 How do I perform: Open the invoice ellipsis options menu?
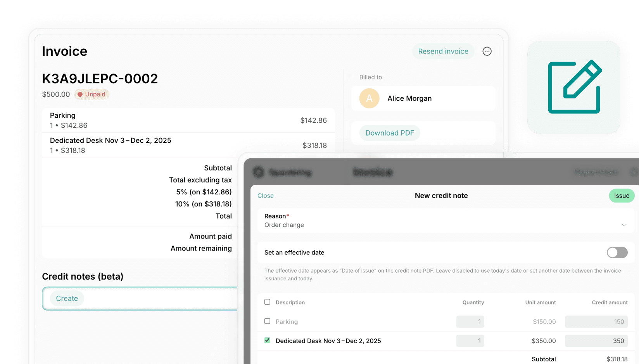click(x=487, y=51)
